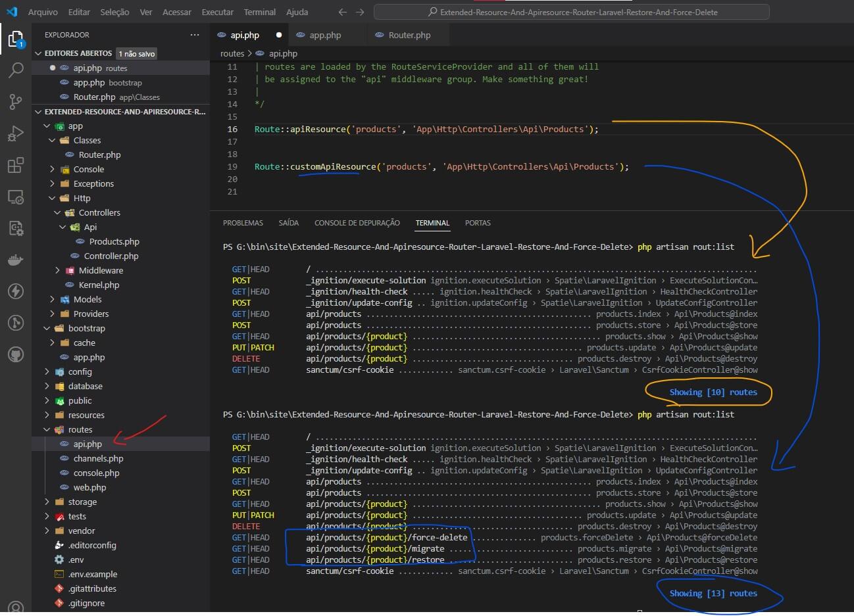Open the Extensions view
The width and height of the screenshot is (854, 616).
click(x=16, y=165)
